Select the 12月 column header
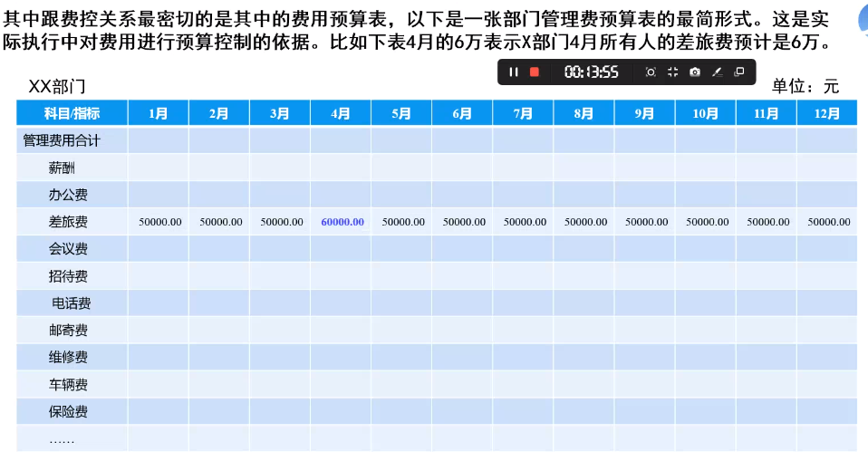 tap(827, 113)
